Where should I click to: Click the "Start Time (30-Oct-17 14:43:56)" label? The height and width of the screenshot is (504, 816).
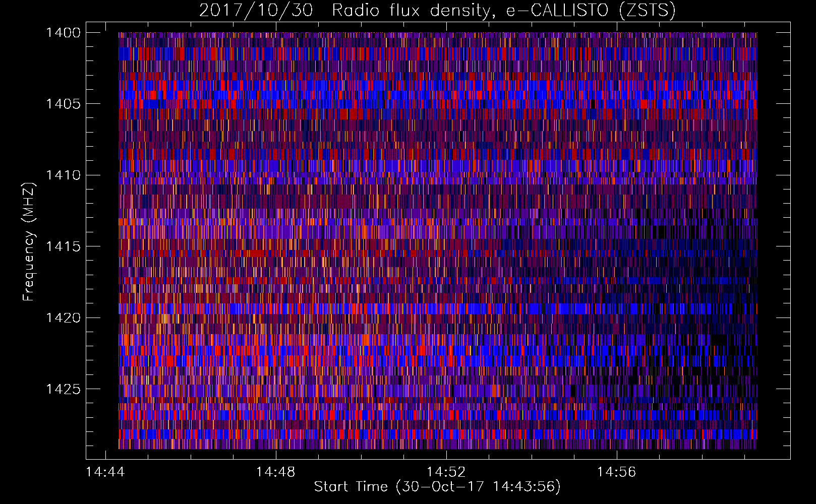pyautogui.click(x=437, y=487)
